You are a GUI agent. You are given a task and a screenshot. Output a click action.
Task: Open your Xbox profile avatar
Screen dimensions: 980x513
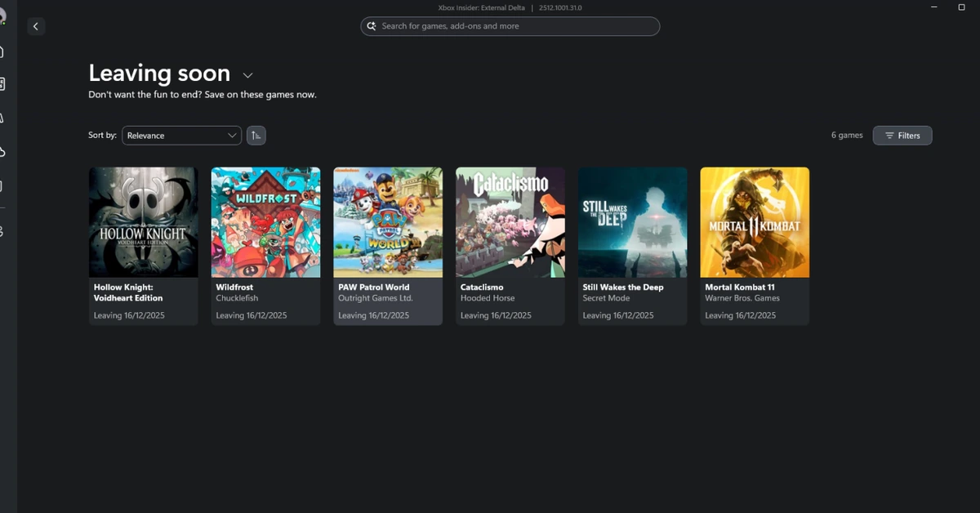pyautogui.click(x=4, y=15)
